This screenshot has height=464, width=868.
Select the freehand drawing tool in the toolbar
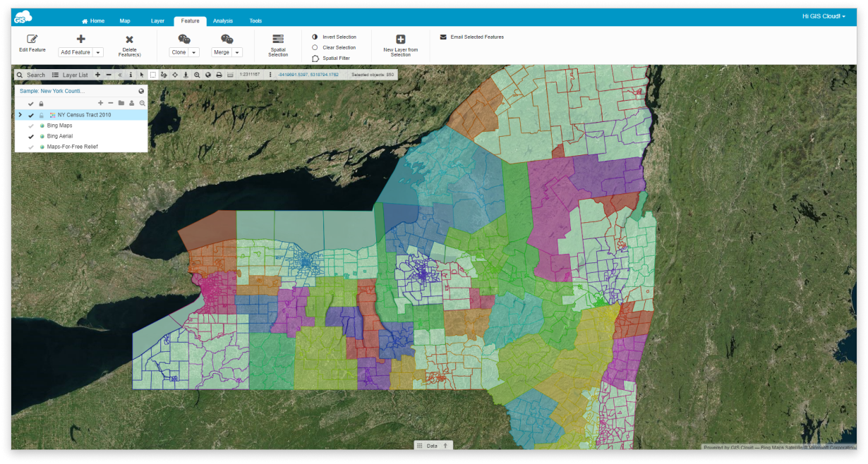pos(164,75)
